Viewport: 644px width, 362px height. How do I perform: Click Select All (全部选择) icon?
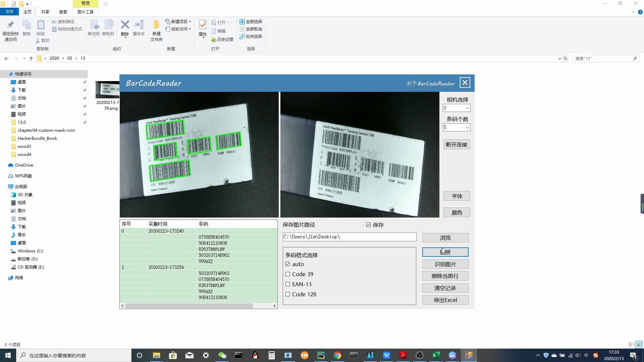(251, 21)
